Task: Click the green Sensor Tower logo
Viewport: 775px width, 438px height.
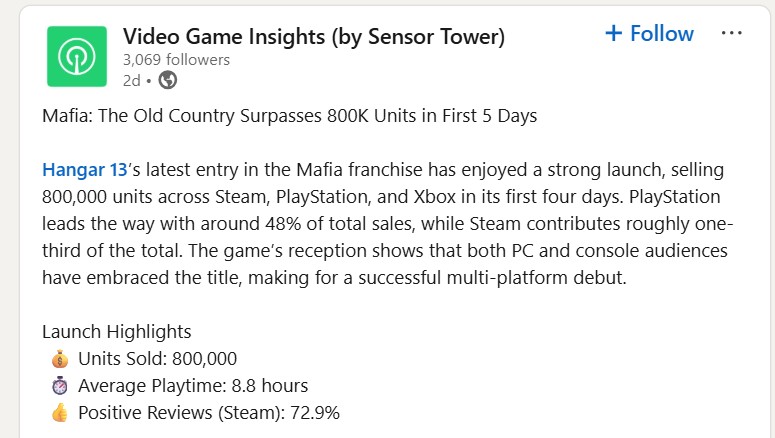Action: click(77, 56)
